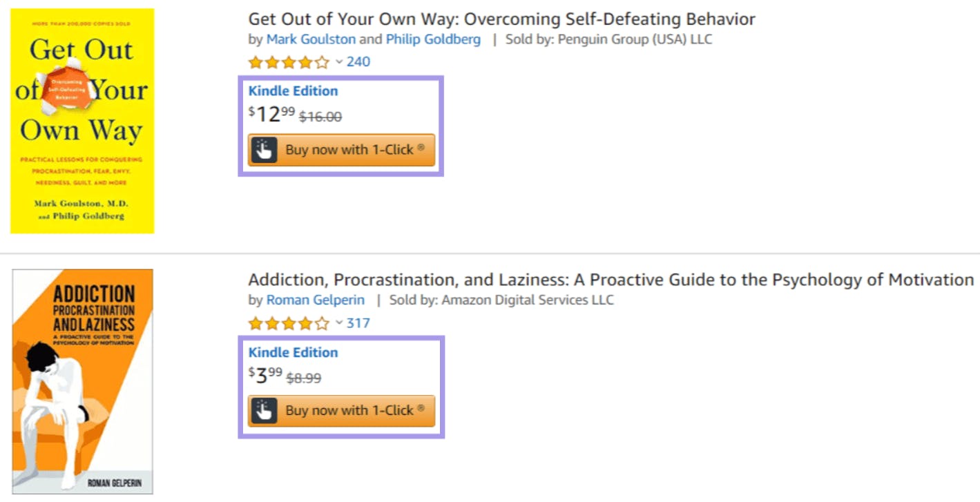Expand the rating dropdown arrow beside 240
Image resolution: width=980 pixels, height=502 pixels.
click(339, 62)
